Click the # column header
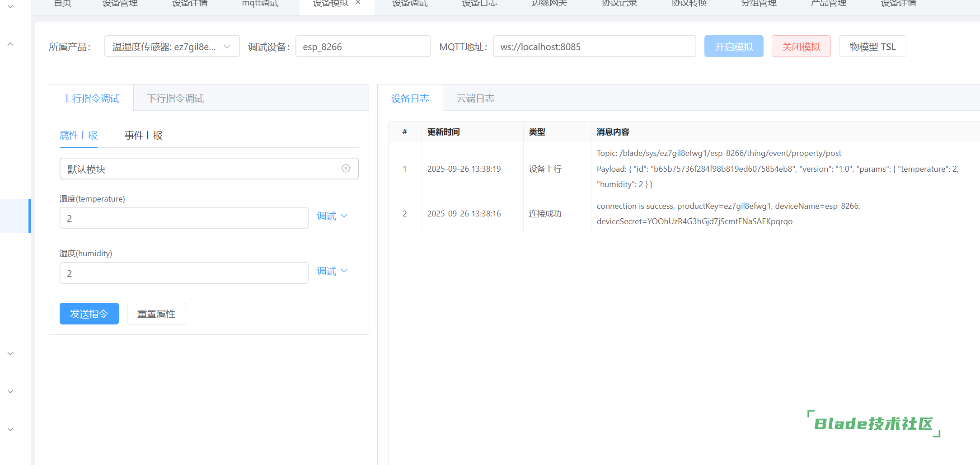Viewport: 980px width, 465px height. [x=405, y=132]
